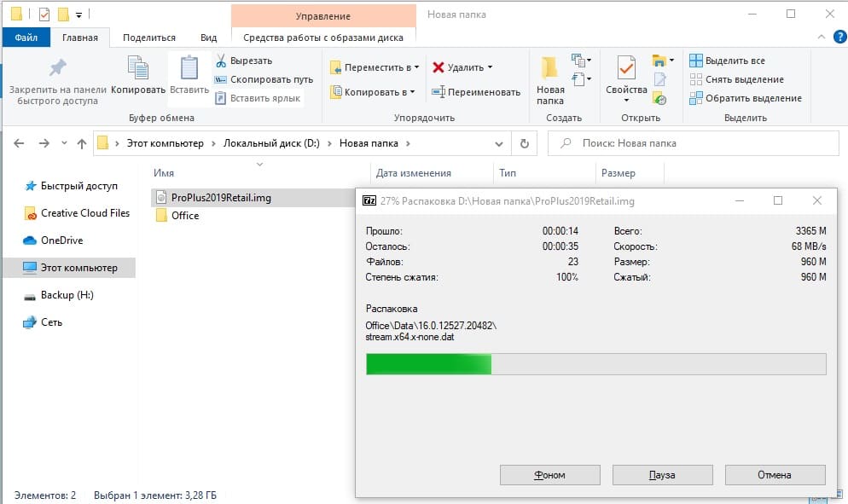Open the Файл menu tab
Image resolution: width=848 pixels, height=504 pixels.
pyautogui.click(x=26, y=38)
